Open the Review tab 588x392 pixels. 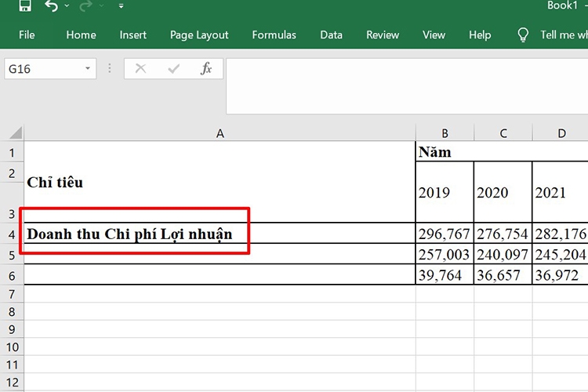[x=383, y=34]
